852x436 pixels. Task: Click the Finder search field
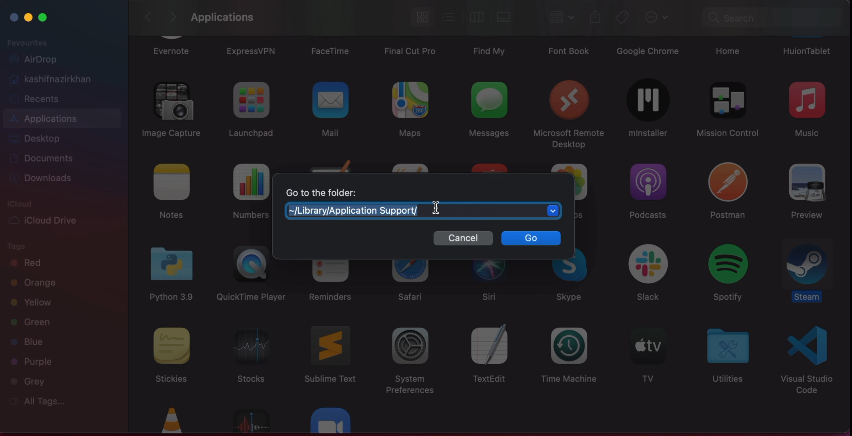coord(772,18)
